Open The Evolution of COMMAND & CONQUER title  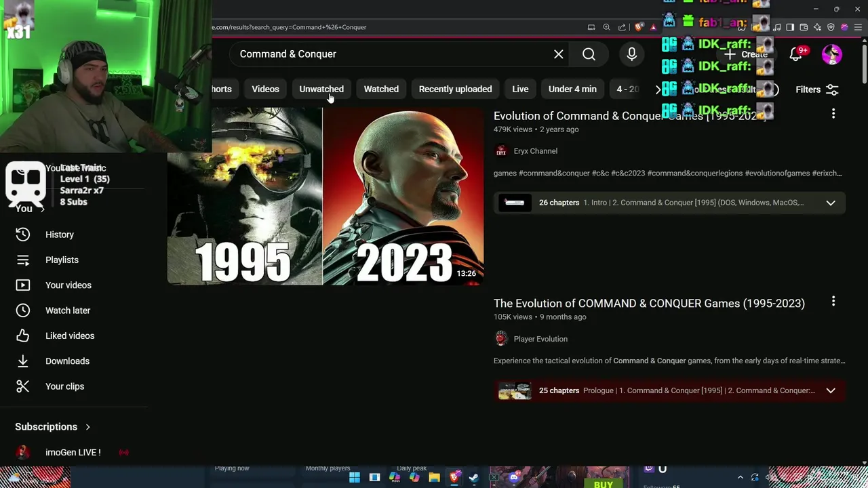649,304
